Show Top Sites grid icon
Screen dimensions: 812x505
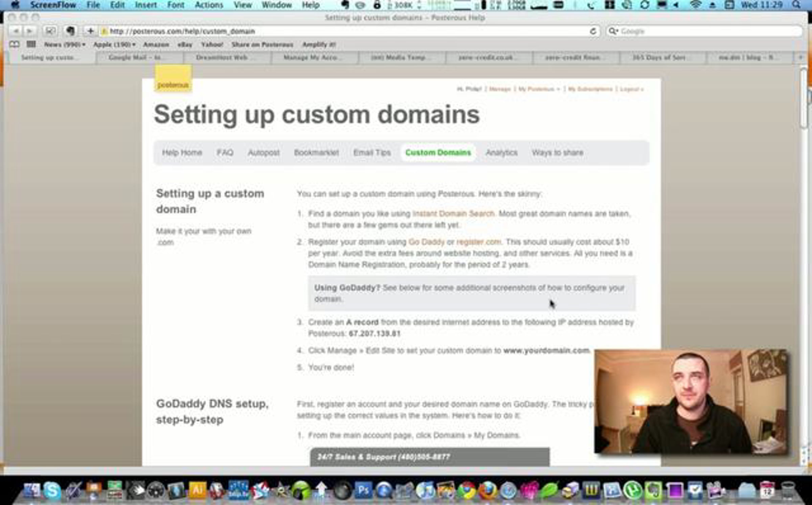pos(31,44)
